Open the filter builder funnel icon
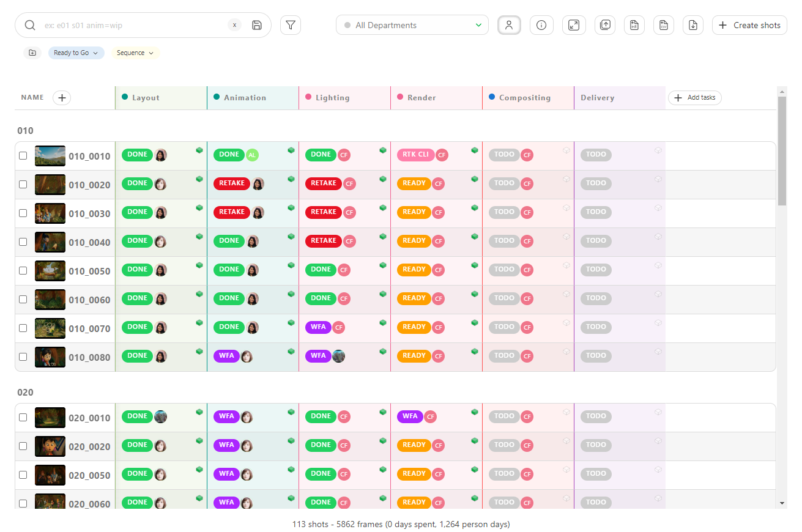The width and height of the screenshot is (802, 532). click(291, 25)
